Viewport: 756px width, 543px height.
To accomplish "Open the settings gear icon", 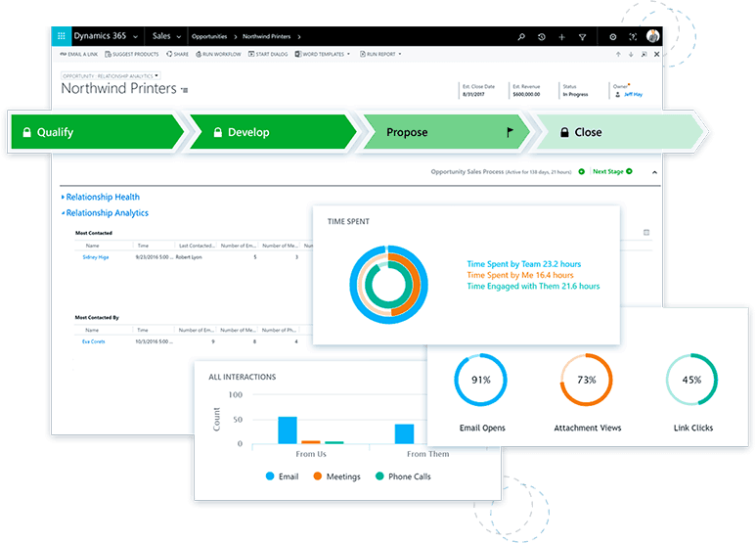I will coord(613,36).
